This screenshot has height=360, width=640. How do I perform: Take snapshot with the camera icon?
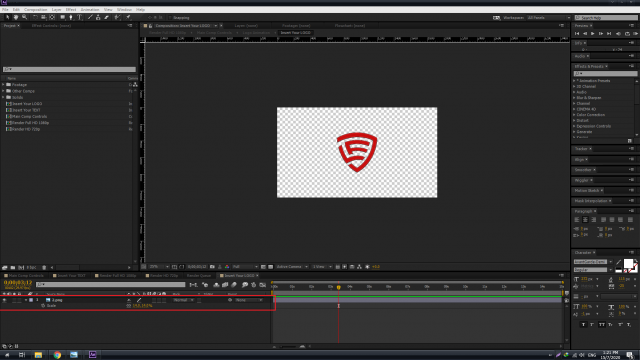point(212,267)
